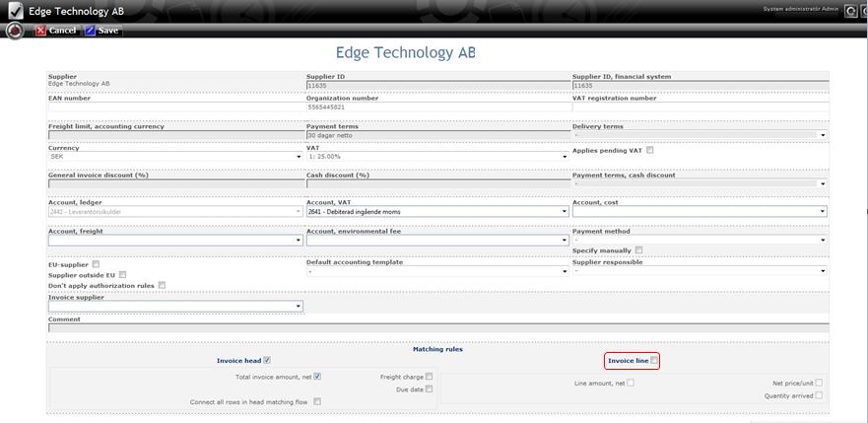The width and height of the screenshot is (868, 423).
Task: Enable the Net price/unit checkbox
Action: point(819,383)
